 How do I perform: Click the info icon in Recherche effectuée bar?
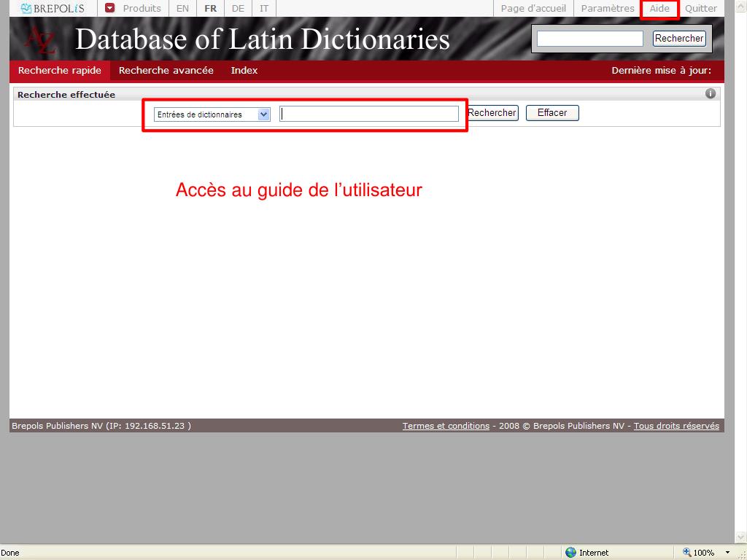coord(711,93)
